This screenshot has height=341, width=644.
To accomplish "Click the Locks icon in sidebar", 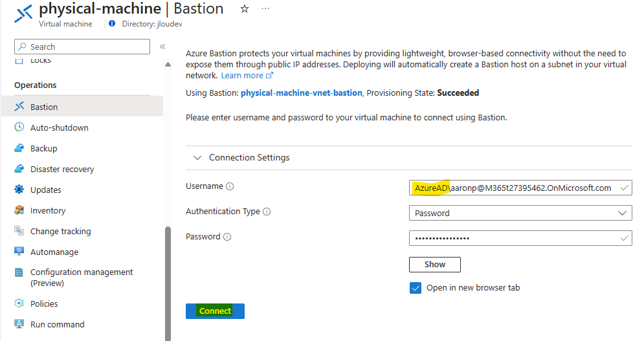I will tap(19, 61).
